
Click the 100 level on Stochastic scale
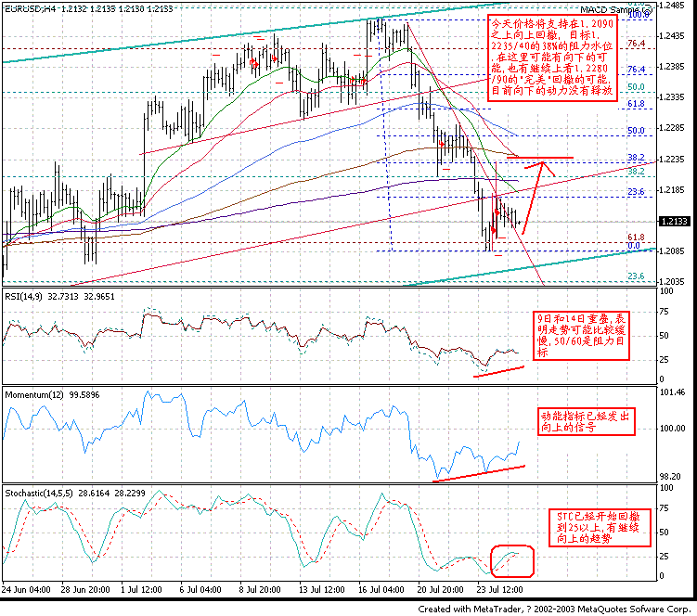pos(666,488)
